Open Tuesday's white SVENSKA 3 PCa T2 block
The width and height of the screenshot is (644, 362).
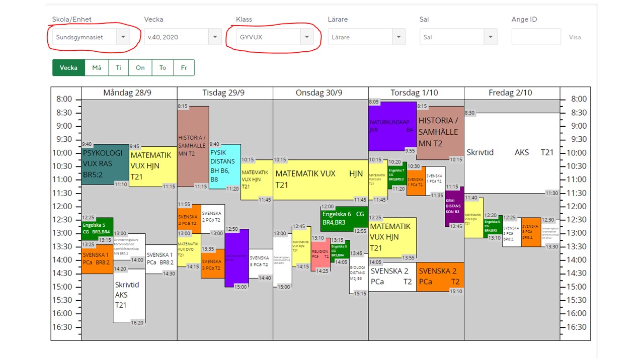[261, 263]
